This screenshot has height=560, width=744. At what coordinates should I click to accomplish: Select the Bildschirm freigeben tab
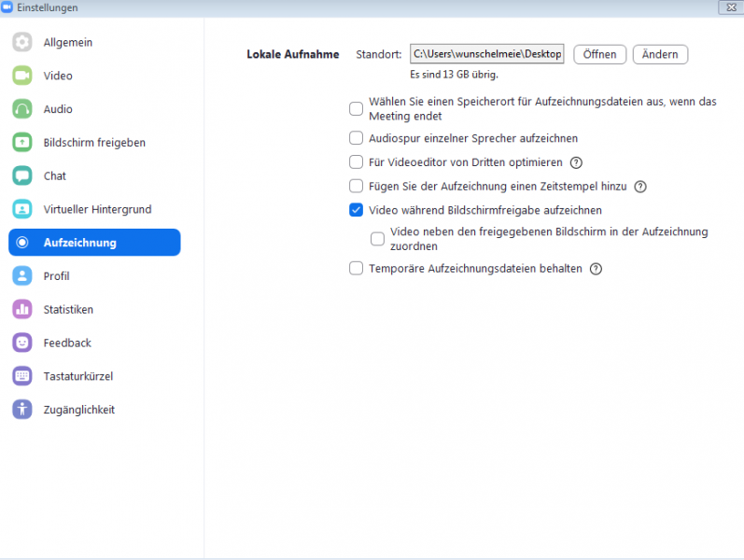(94, 143)
